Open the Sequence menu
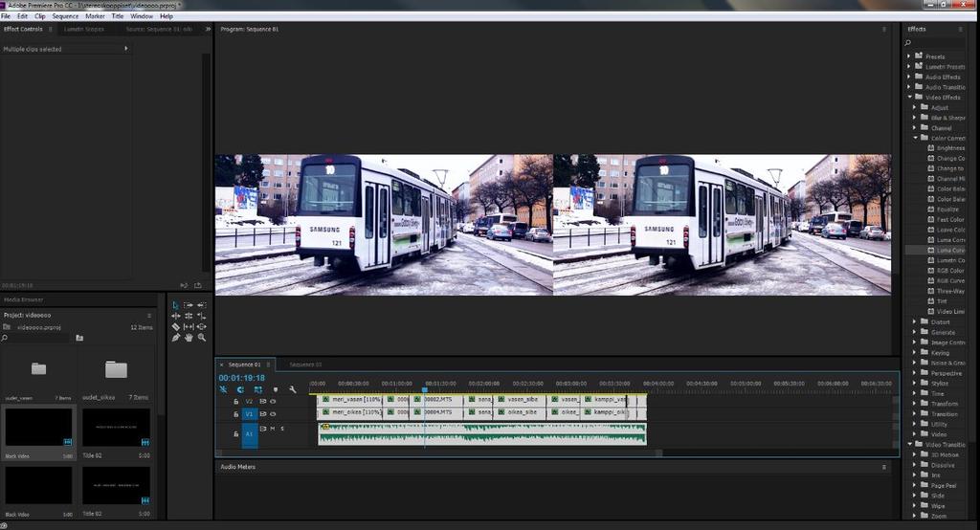980x530 pixels. [x=65, y=16]
